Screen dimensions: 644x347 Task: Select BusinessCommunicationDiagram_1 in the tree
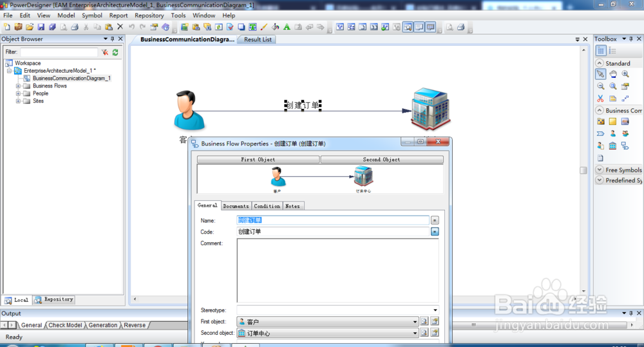pos(71,78)
